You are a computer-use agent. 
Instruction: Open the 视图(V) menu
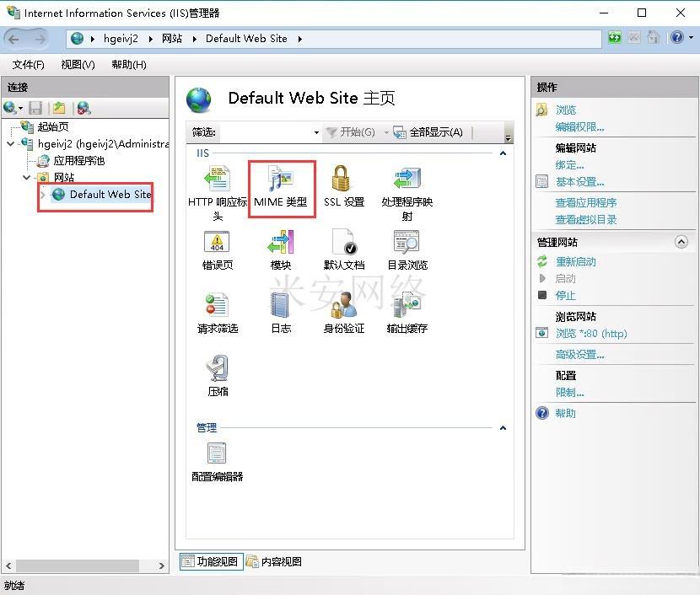pyautogui.click(x=78, y=65)
